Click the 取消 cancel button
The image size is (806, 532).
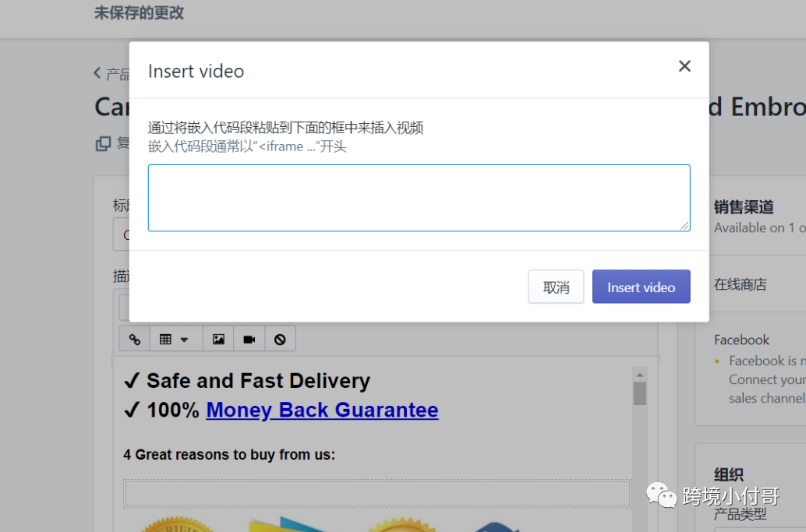[556, 287]
